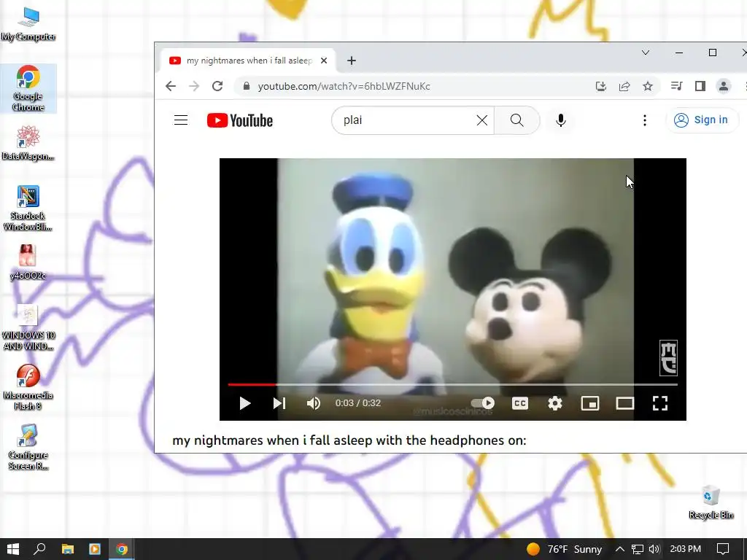747x560 pixels.
Task: Enter fullscreen video mode
Action: [659, 403]
